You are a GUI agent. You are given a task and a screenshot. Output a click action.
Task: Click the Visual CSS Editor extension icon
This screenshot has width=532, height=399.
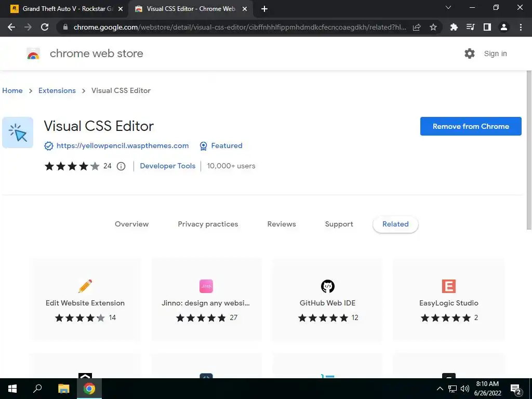point(18,132)
